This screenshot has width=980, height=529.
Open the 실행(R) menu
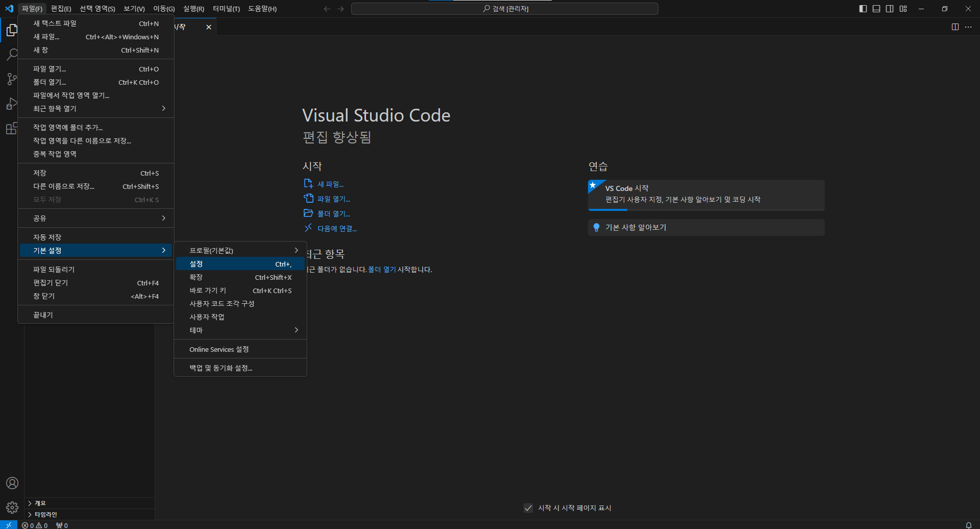tap(194, 9)
